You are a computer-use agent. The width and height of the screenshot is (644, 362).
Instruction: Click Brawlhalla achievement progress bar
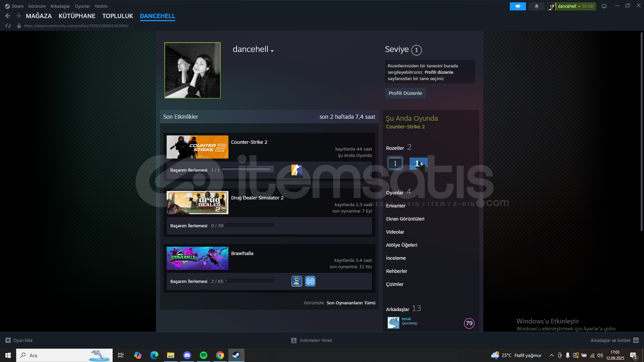point(250,281)
